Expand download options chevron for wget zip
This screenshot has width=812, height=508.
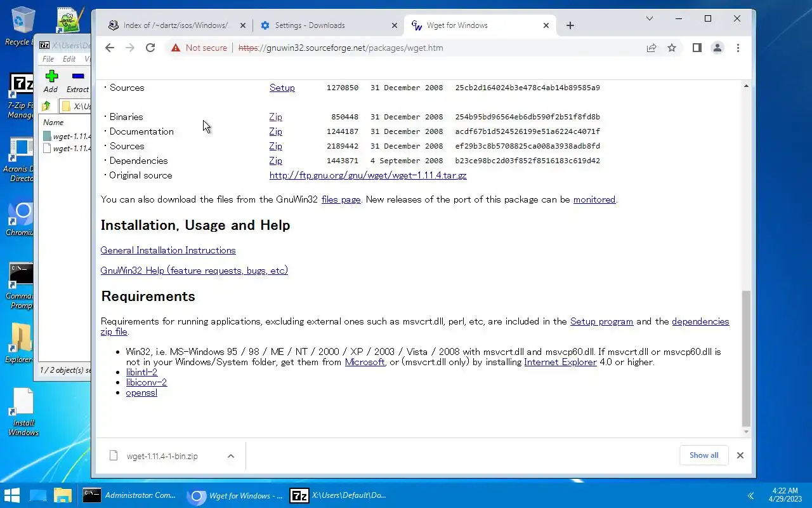point(231,456)
